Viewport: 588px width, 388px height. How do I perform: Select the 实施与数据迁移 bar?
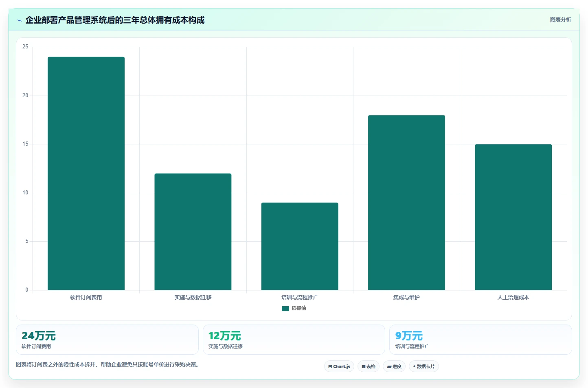click(x=193, y=232)
